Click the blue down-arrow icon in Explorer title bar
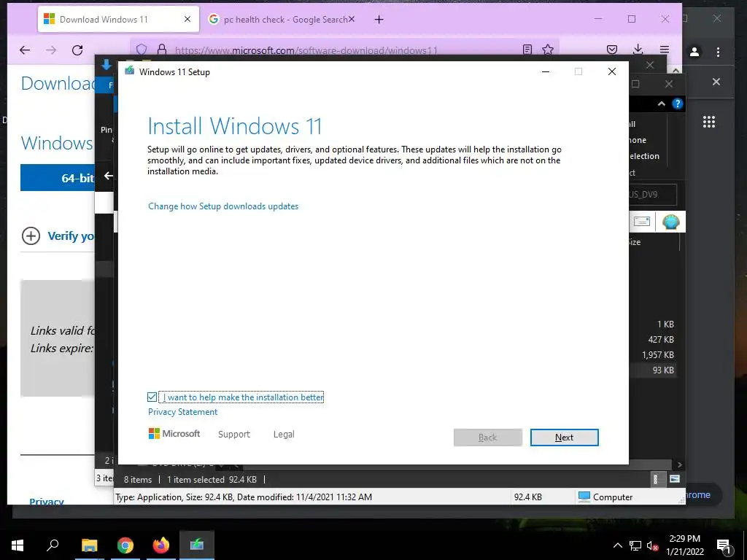The image size is (747, 560). [107, 65]
